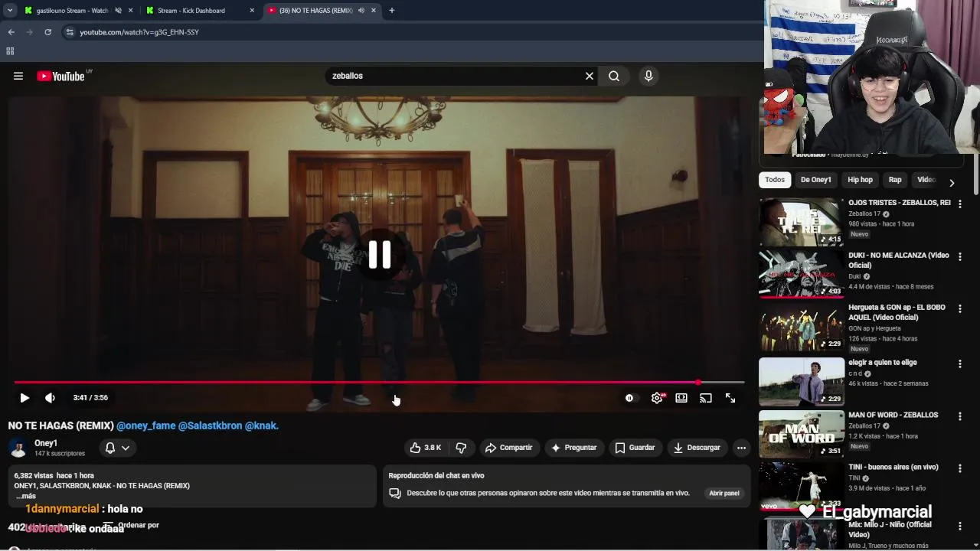980x551 pixels.
Task: Dislike the video
Action: point(461,448)
